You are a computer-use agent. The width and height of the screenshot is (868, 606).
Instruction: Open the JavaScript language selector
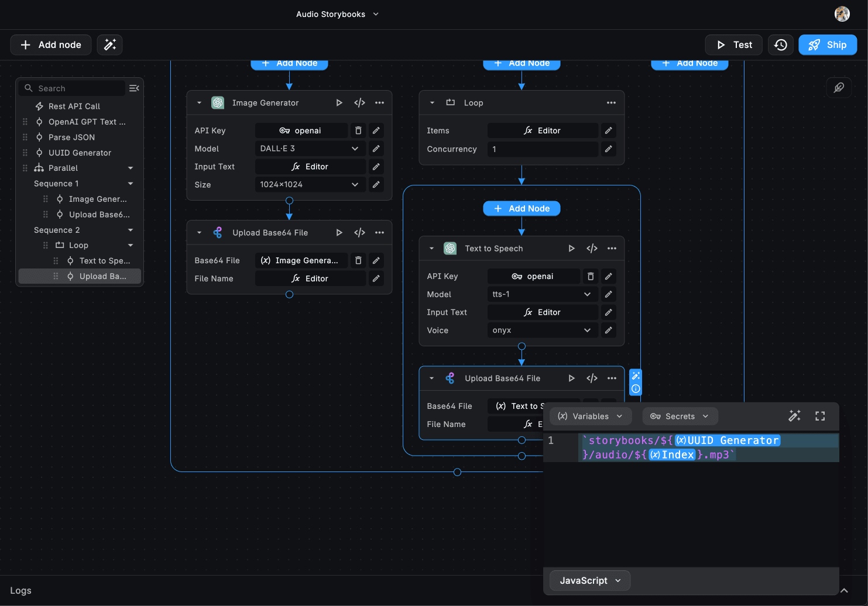(x=589, y=580)
